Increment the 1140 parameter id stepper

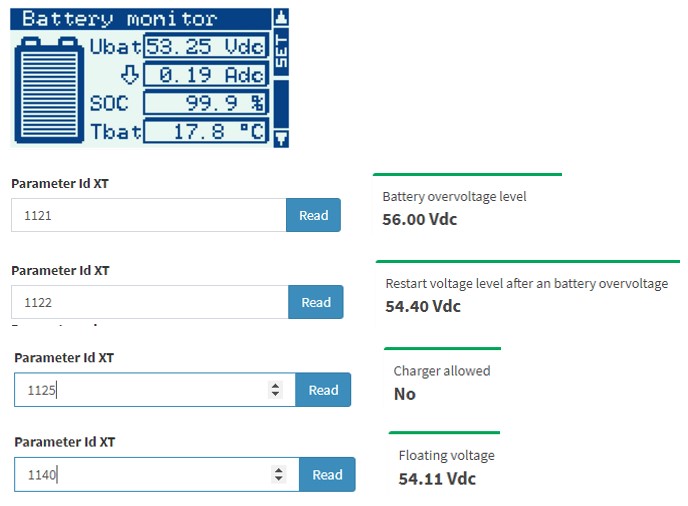click(279, 470)
